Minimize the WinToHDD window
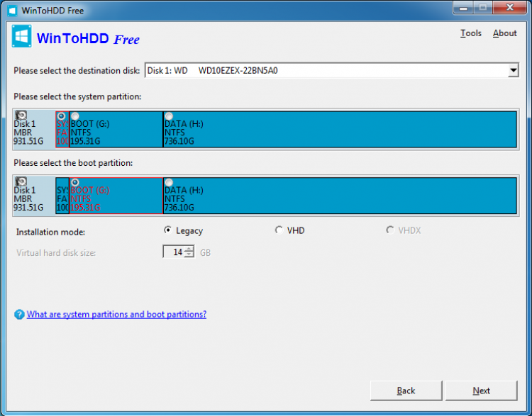Image resolution: width=532 pixels, height=416 pixels. (x=464, y=8)
